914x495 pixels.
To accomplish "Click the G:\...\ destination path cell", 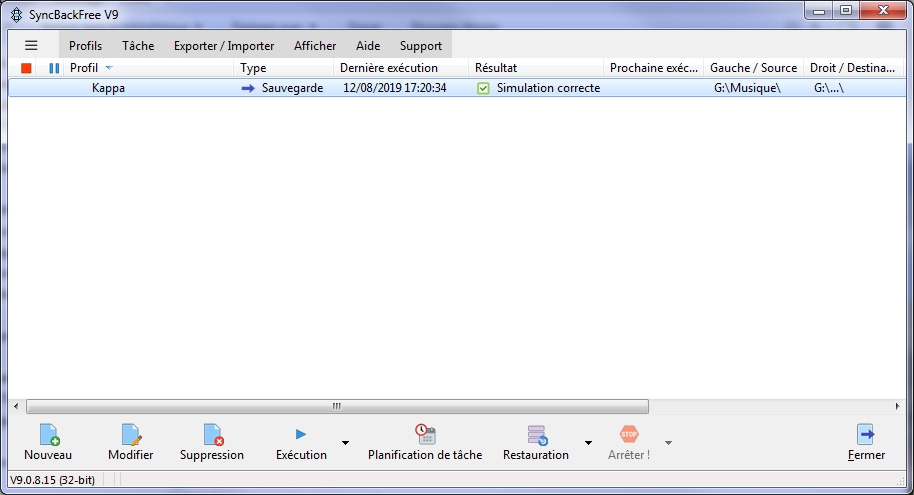I will [829, 88].
